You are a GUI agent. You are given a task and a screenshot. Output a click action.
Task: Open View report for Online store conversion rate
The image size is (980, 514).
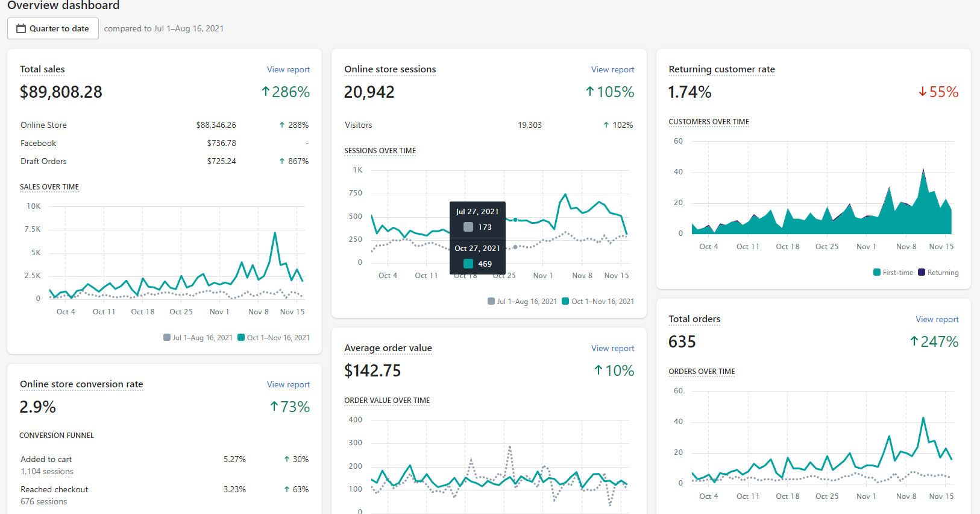point(288,384)
